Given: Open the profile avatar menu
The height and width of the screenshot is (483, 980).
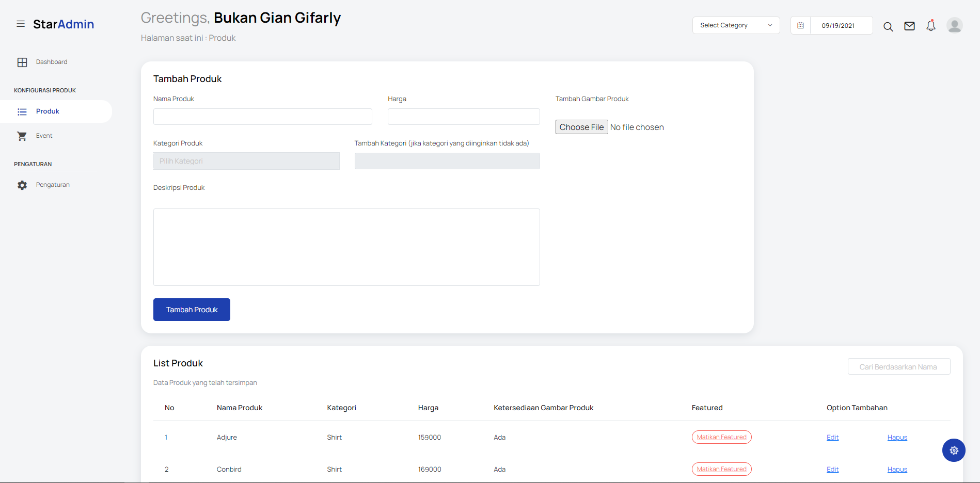Looking at the screenshot, I should coord(954,25).
